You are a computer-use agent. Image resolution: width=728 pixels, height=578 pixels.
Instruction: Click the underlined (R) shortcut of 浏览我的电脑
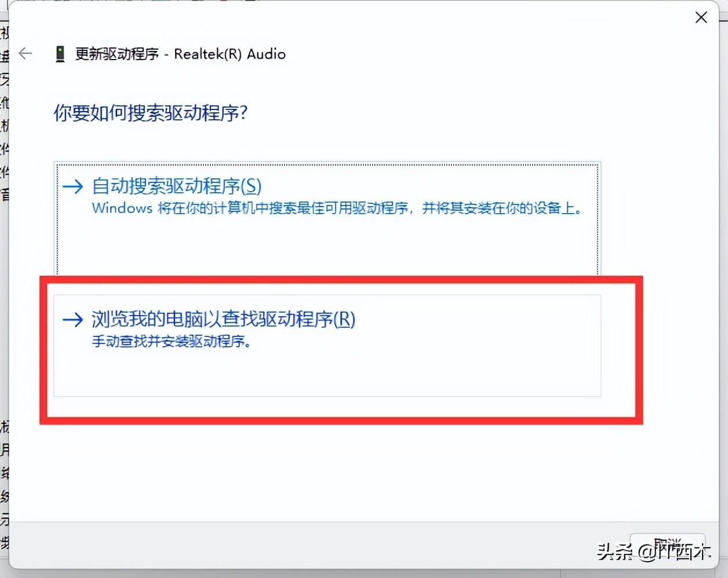(345, 319)
